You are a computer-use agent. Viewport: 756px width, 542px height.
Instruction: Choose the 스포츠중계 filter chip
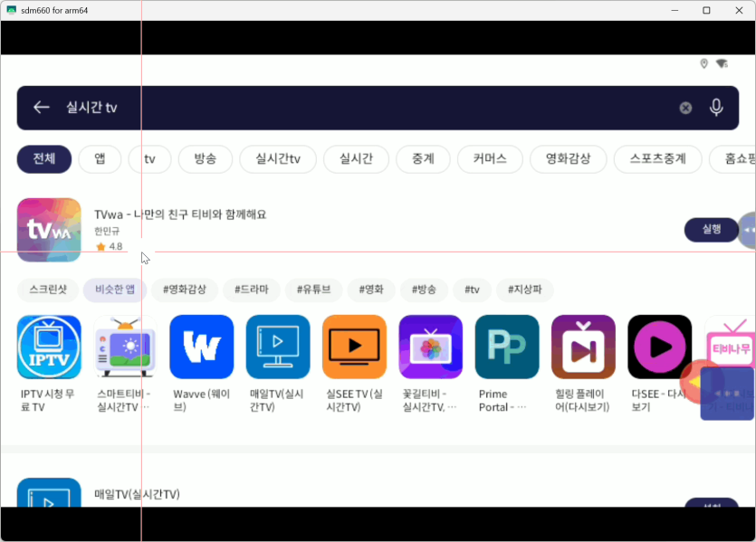tap(658, 159)
